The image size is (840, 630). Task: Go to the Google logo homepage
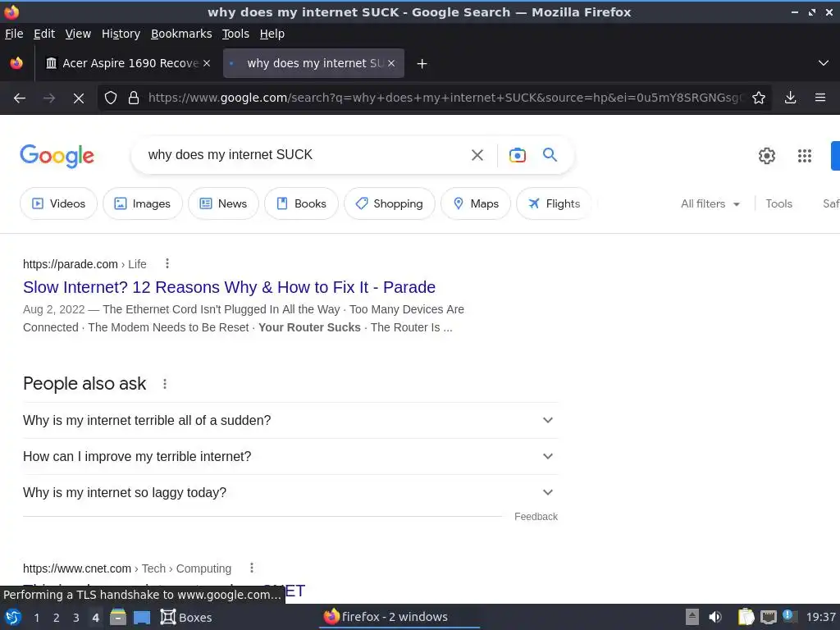pyautogui.click(x=57, y=156)
